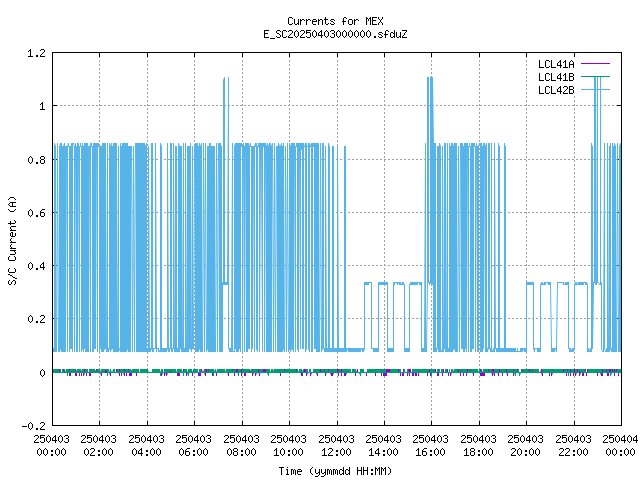Click the x-axis tick 250403 12:00
The width and height of the screenshot is (640, 480).
pyautogui.click(x=336, y=446)
